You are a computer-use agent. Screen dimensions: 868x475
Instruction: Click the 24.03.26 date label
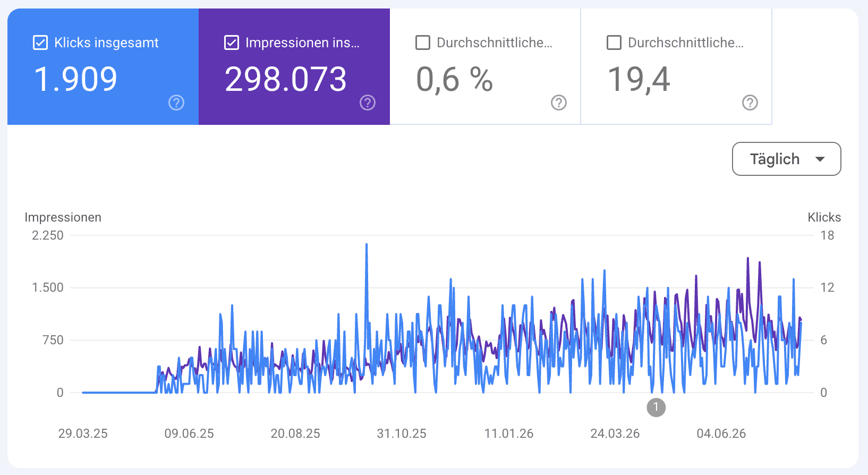coord(615,434)
